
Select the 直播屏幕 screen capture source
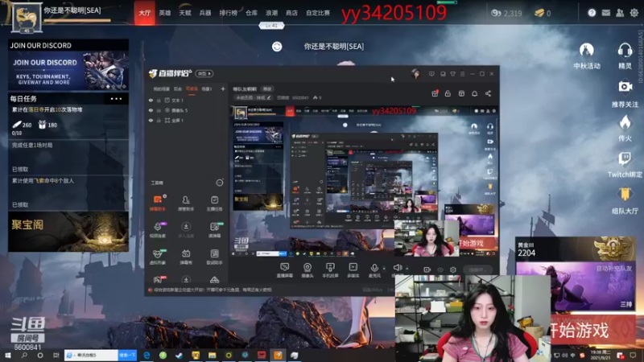tap(284, 270)
